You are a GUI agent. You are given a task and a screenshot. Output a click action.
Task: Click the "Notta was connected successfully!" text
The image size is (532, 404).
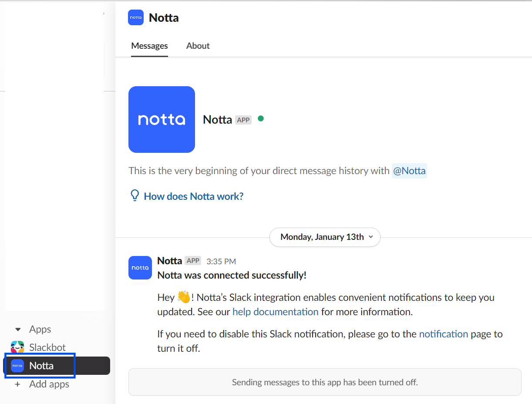(x=232, y=275)
